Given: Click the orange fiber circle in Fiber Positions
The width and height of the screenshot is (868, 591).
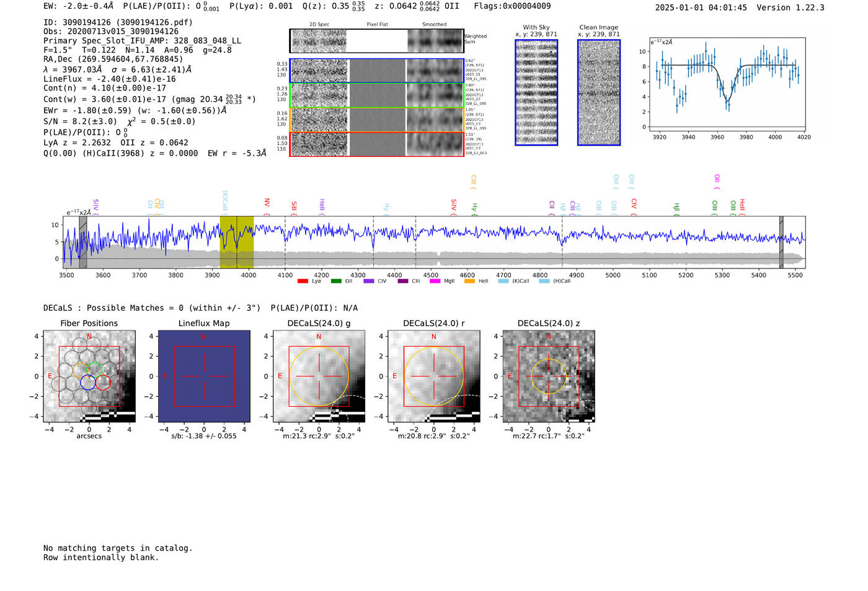Looking at the screenshot, I should pos(81,370).
